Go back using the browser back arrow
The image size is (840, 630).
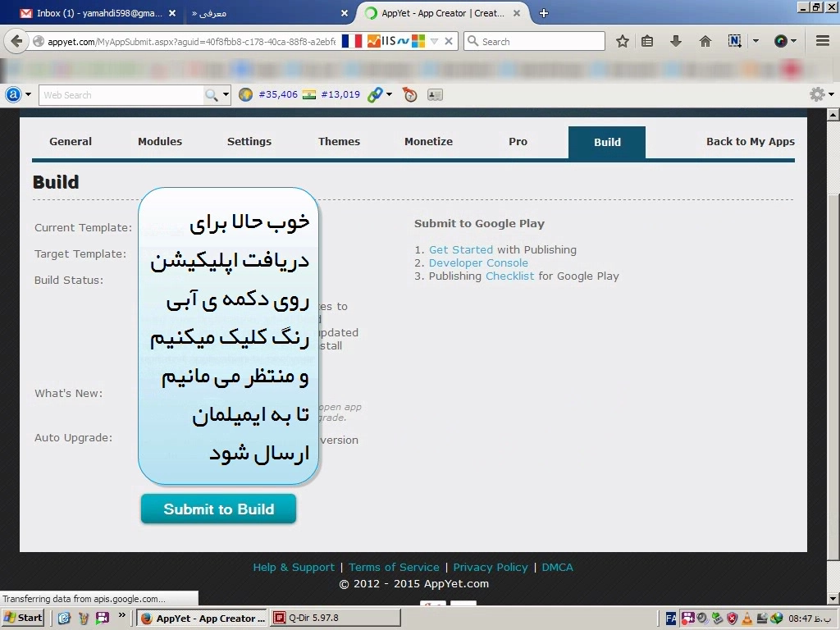[16, 41]
